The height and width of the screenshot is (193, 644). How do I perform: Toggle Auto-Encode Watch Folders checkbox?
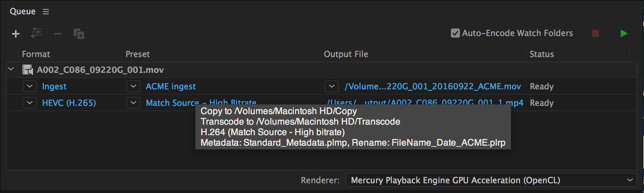coord(455,33)
